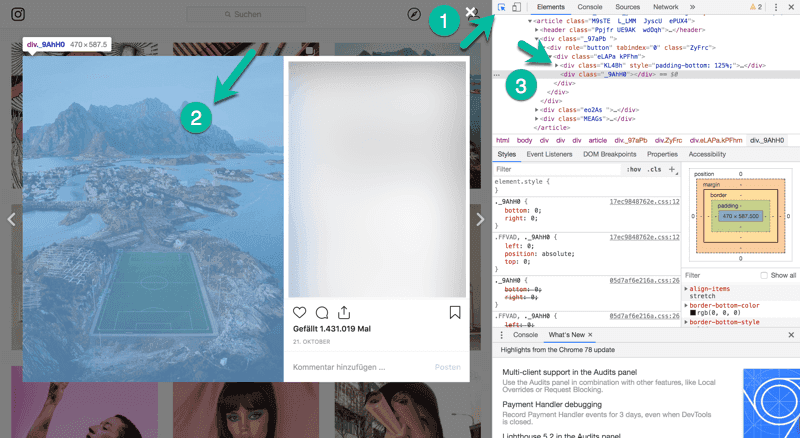Like the post with the heart icon
The image size is (800, 438).
pyautogui.click(x=299, y=312)
